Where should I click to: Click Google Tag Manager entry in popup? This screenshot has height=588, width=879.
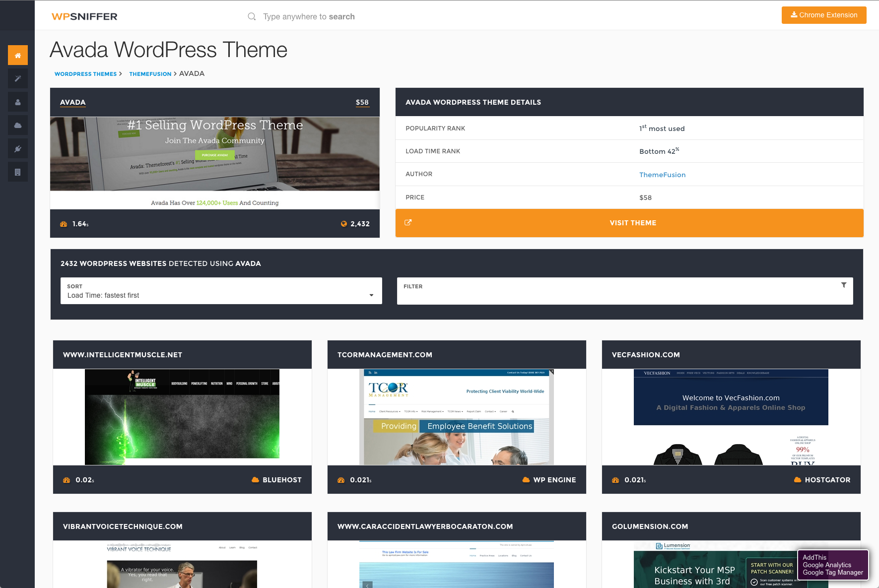point(833,572)
